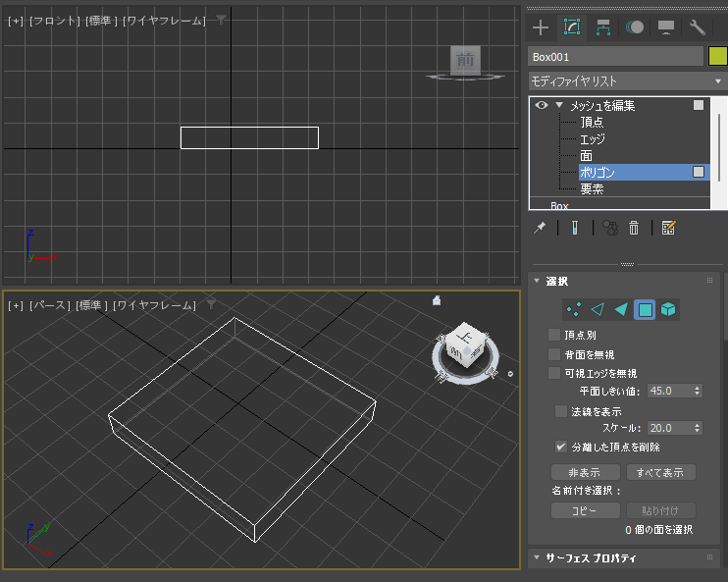Collapse the 選択 rollout
The height and width of the screenshot is (582, 728).
(537, 281)
